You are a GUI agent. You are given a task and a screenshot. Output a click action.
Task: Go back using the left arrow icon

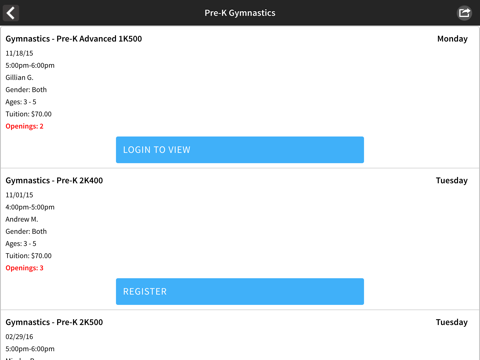coord(11,13)
